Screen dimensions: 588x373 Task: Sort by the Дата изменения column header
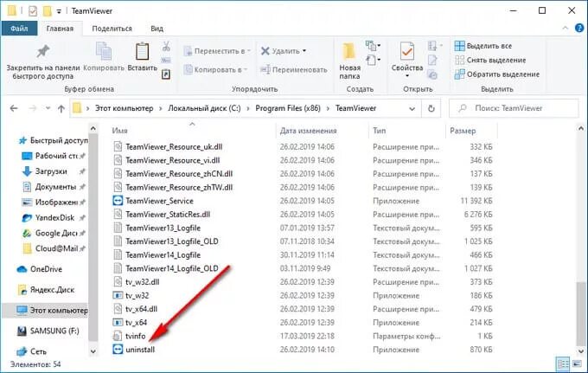coord(308,131)
